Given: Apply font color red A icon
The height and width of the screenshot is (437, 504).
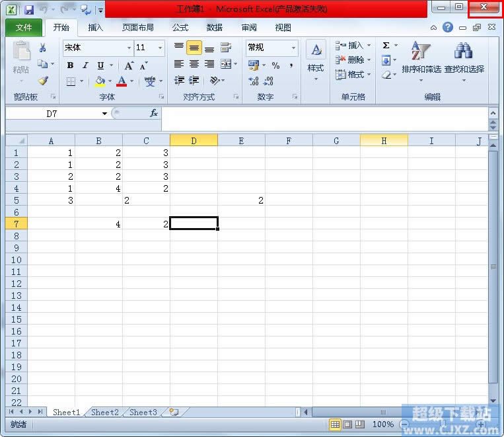Looking at the screenshot, I should click(x=122, y=81).
